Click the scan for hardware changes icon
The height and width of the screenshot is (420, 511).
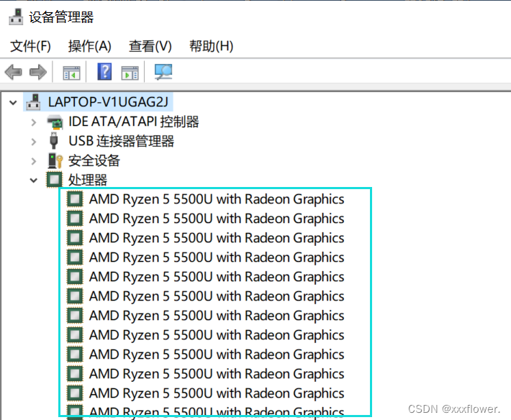(x=163, y=72)
